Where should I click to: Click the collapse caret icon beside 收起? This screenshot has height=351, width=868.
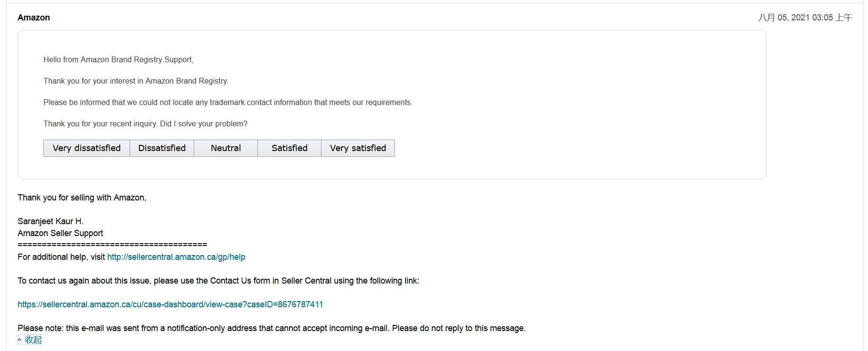pos(20,340)
